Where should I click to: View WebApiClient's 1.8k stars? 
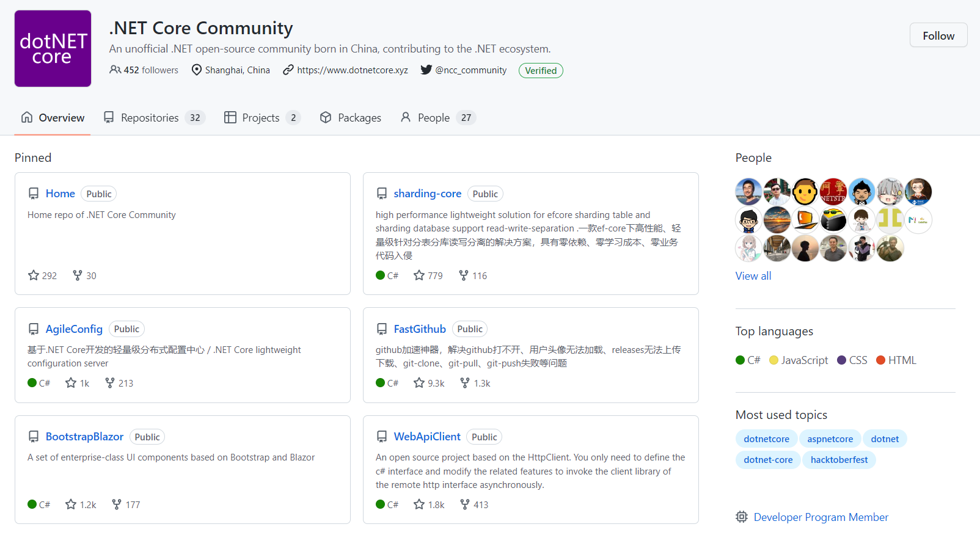pyautogui.click(x=429, y=504)
